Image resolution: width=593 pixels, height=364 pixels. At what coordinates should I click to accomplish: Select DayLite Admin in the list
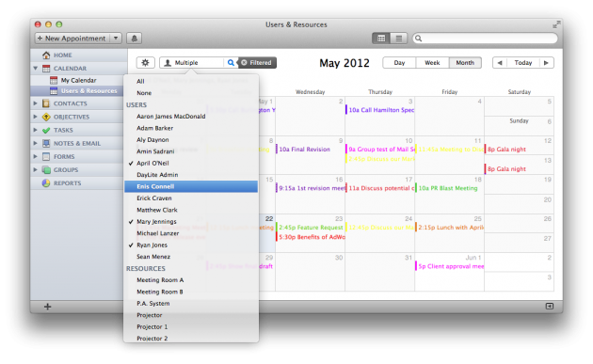point(191,175)
